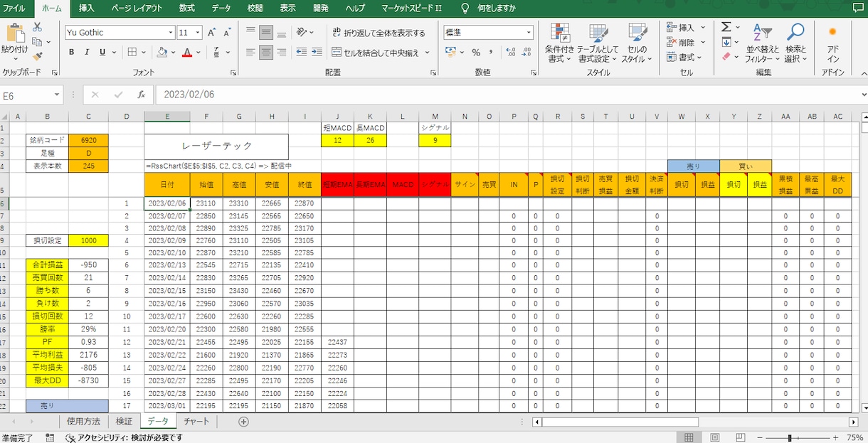Viewport: 868px width, 443px height.
Task: Click the Cut scissors icon
Action: 37,27
